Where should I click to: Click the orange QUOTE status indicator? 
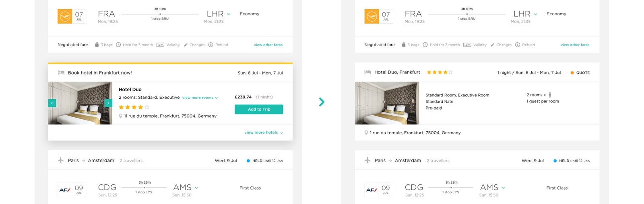(x=580, y=73)
